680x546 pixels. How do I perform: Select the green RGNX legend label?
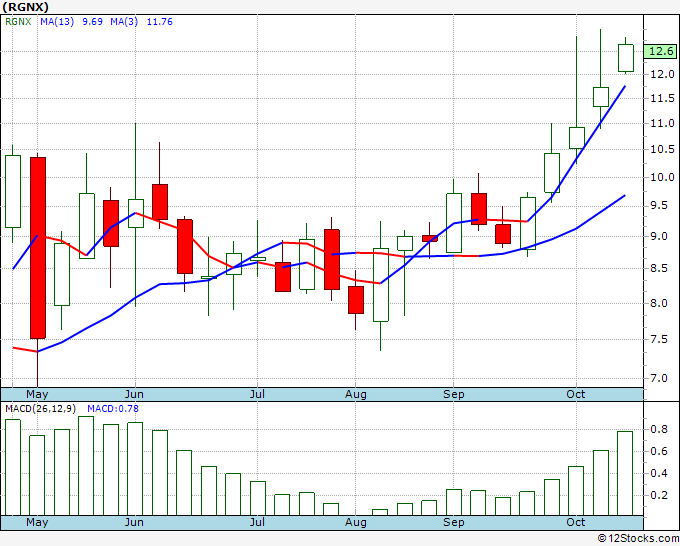point(18,22)
